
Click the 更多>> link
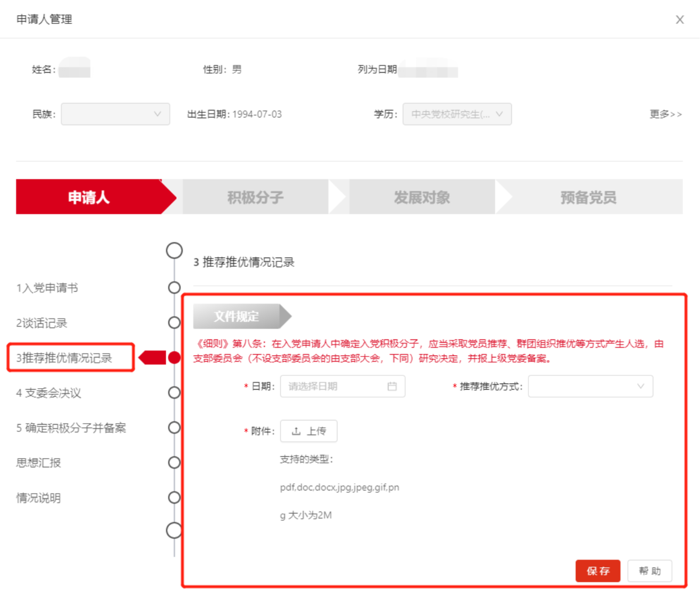666,114
